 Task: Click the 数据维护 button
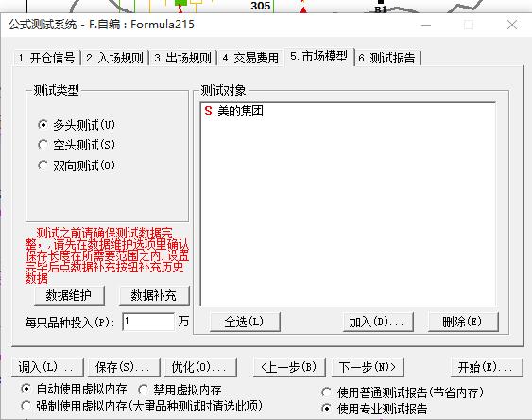pyautogui.click(x=69, y=295)
